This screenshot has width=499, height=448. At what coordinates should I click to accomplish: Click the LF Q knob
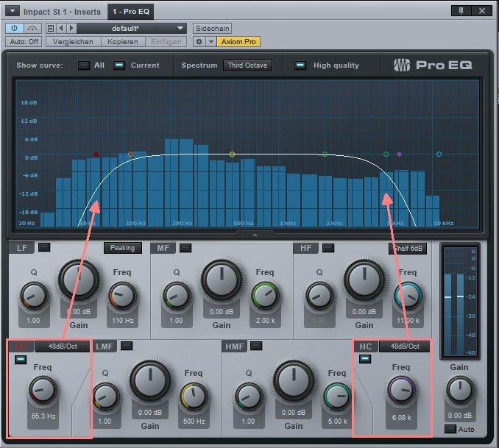pos(34,296)
